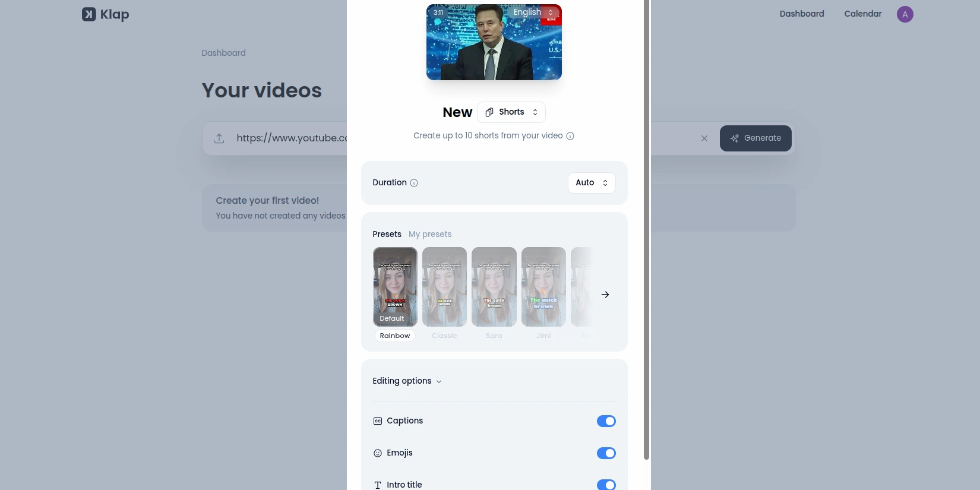Click the info icon next to Duration
The width and height of the screenshot is (980, 490).
(414, 183)
